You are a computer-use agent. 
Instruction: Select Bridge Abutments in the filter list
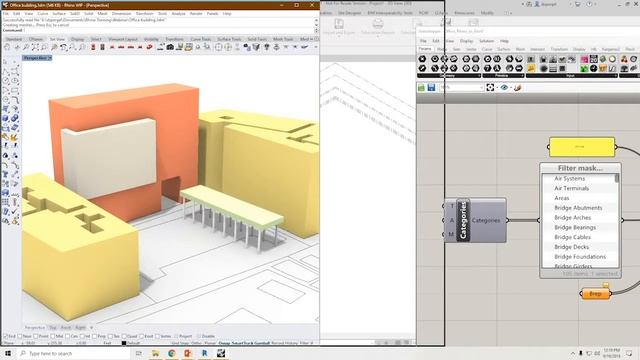point(578,208)
